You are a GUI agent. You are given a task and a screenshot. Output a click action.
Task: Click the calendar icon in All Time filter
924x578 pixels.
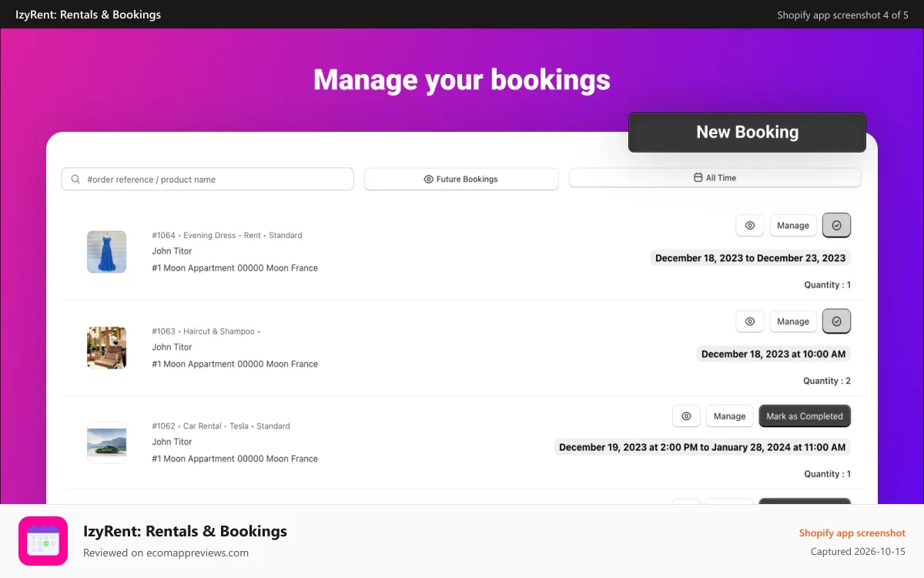[698, 177]
